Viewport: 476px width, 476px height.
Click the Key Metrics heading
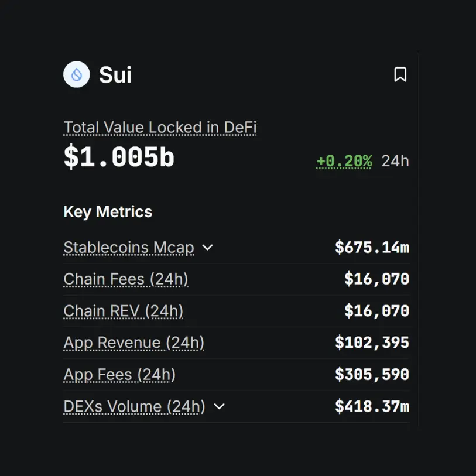pyautogui.click(x=108, y=212)
